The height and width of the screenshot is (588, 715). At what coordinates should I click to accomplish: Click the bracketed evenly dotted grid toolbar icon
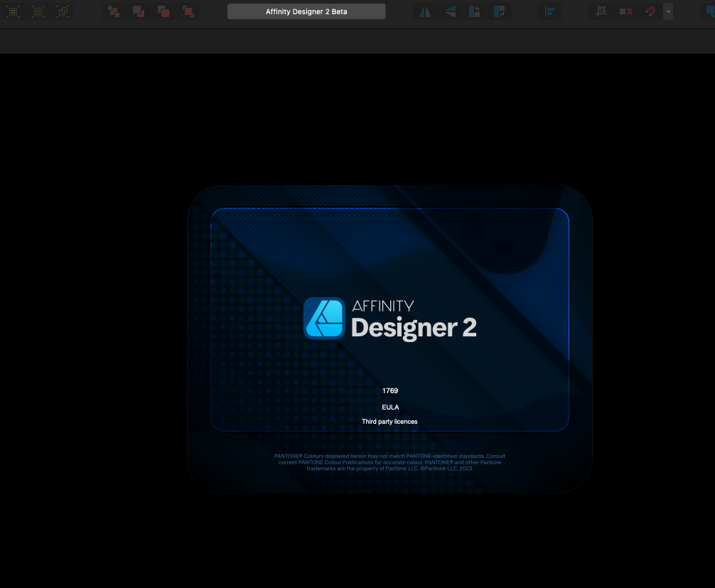pos(38,11)
